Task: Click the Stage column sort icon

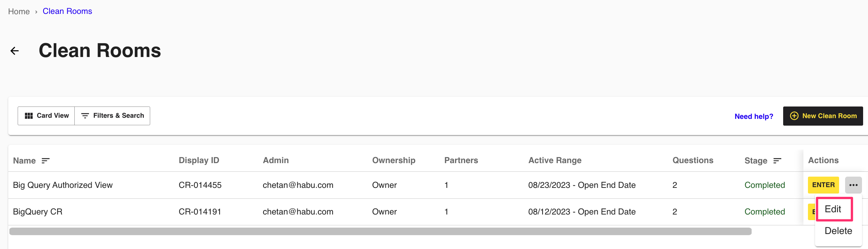Action: 777,161
